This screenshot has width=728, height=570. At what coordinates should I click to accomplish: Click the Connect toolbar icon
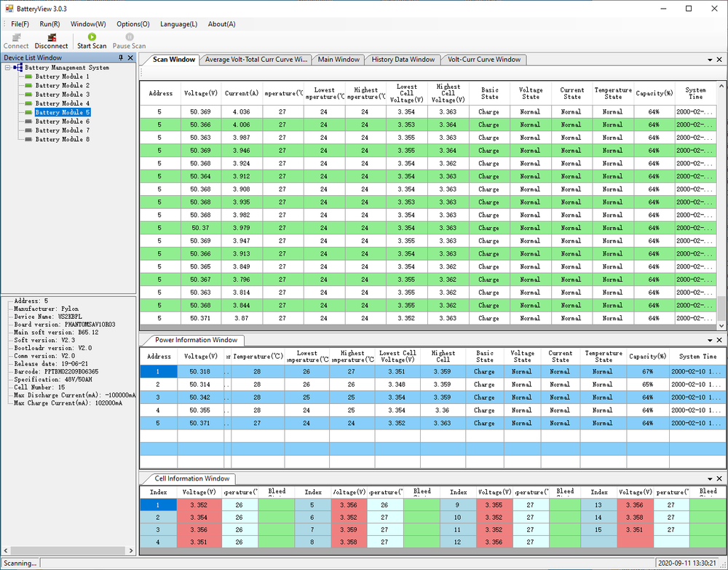(16, 37)
